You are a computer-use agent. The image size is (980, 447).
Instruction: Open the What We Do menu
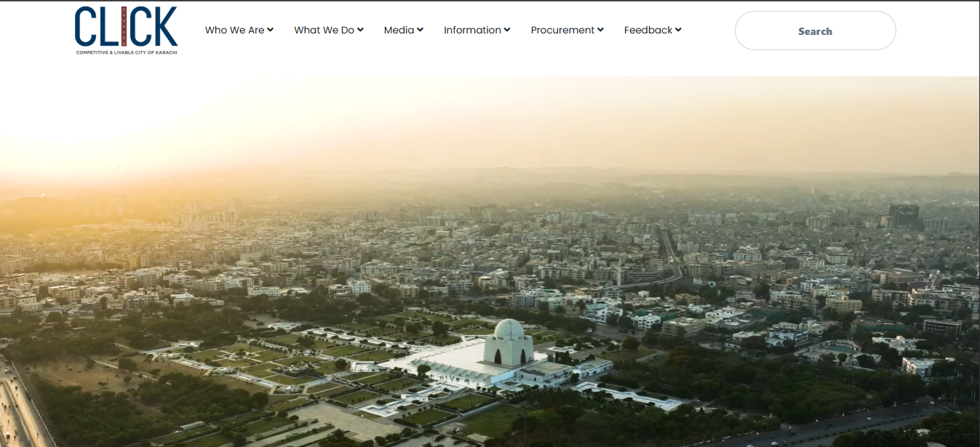[328, 30]
